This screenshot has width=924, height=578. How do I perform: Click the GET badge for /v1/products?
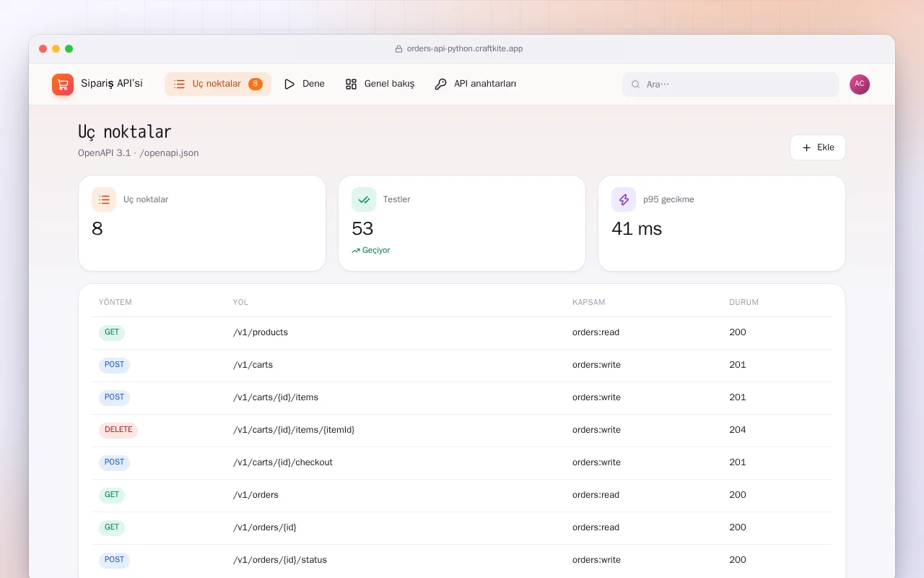point(112,333)
